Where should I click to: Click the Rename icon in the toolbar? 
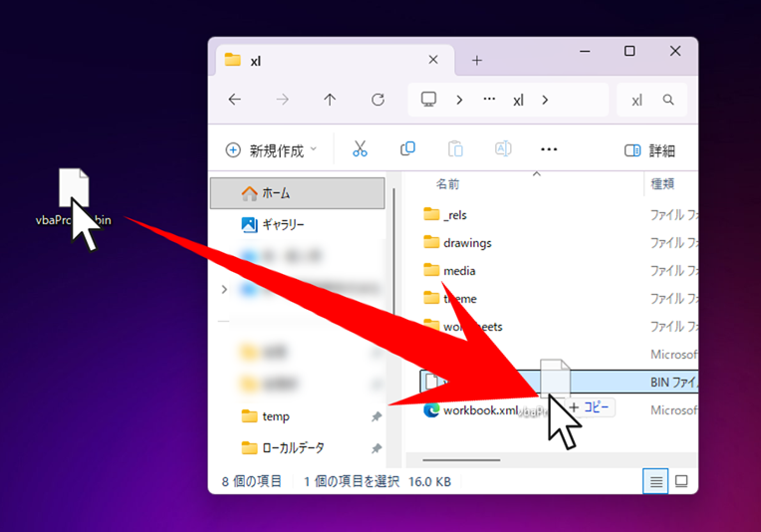coord(503,149)
